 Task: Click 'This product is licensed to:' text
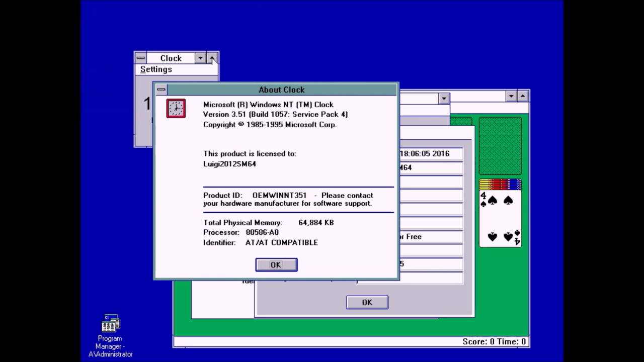[x=250, y=153]
